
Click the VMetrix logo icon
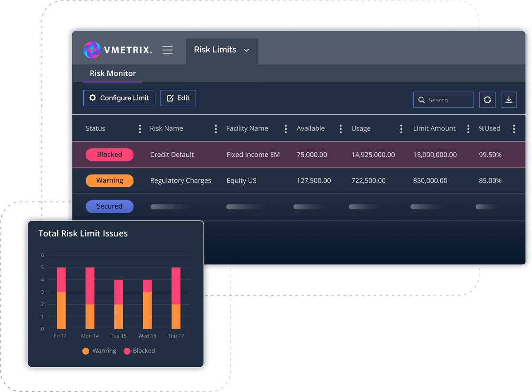click(92, 50)
